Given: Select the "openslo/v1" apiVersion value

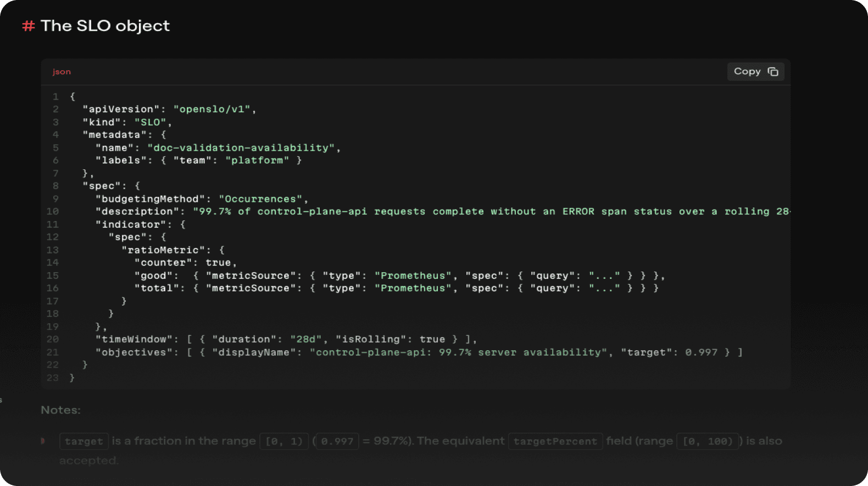Looking at the screenshot, I should [212, 109].
